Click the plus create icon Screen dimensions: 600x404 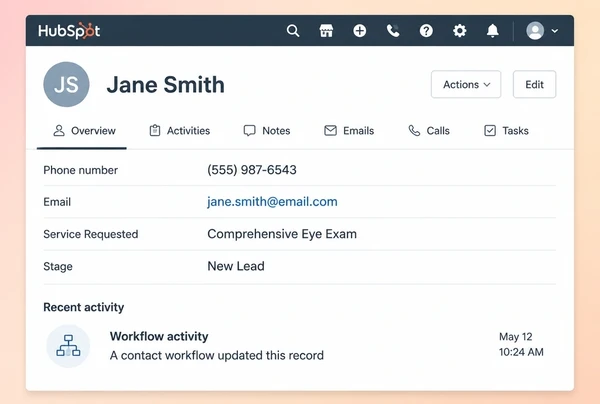[359, 31]
